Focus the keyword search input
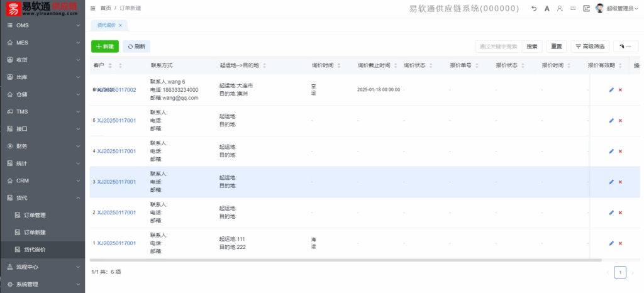Viewport: 644px width, 293px height. point(499,47)
